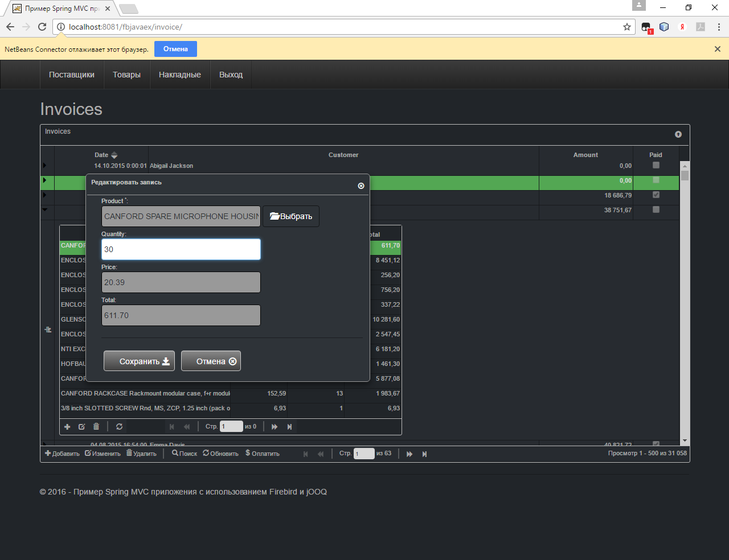729x560 pixels.
Task: Click the Выход menu item
Action: [x=231, y=75]
